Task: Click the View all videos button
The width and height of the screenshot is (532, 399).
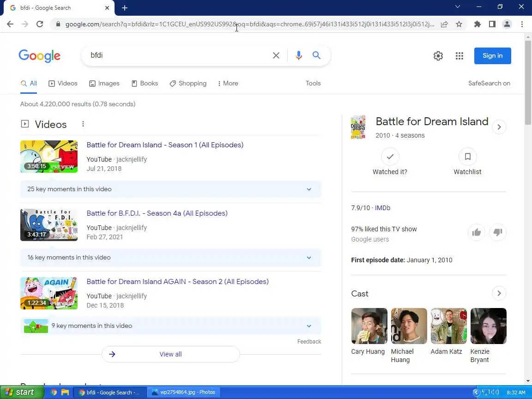Action: click(x=171, y=354)
